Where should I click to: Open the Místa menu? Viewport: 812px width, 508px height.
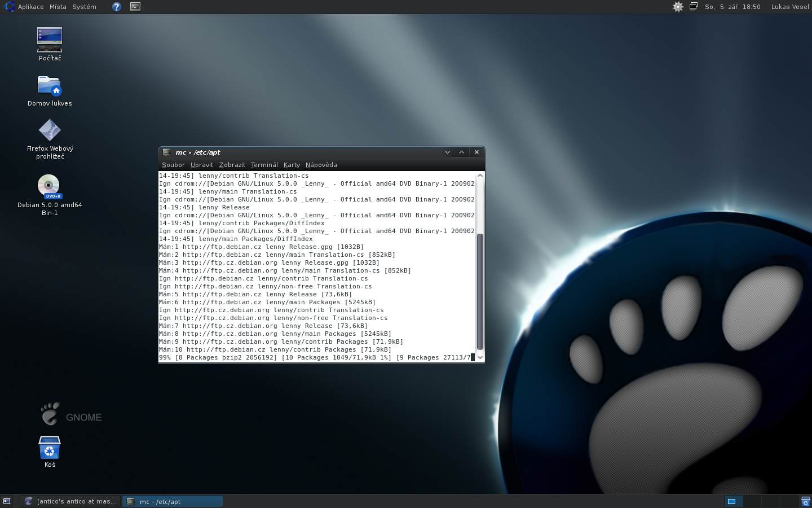[x=58, y=7]
